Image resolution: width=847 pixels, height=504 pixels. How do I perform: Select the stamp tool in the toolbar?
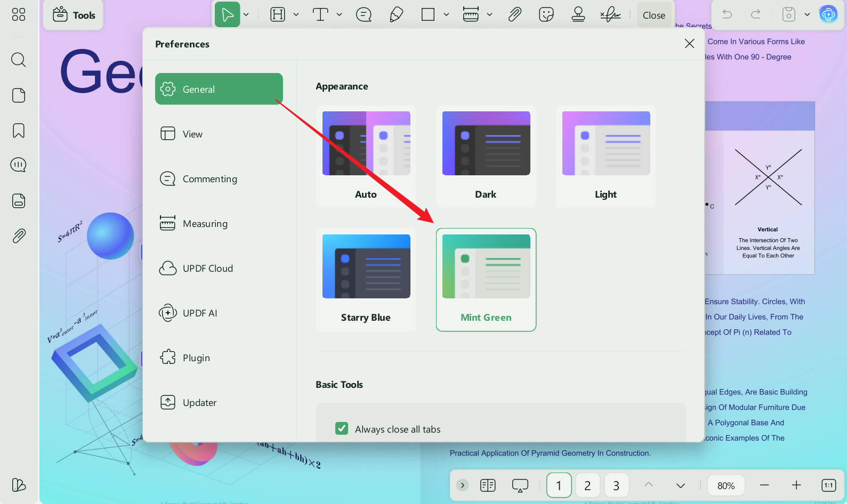(x=578, y=14)
